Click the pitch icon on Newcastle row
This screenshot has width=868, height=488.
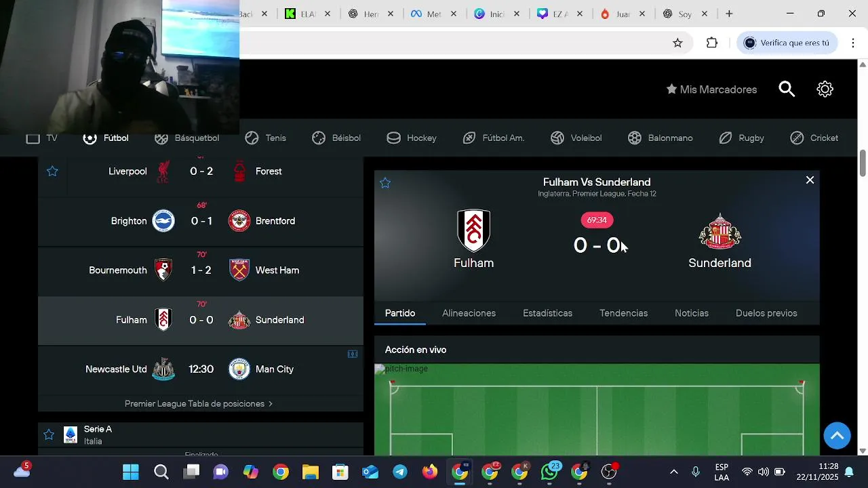353,354
